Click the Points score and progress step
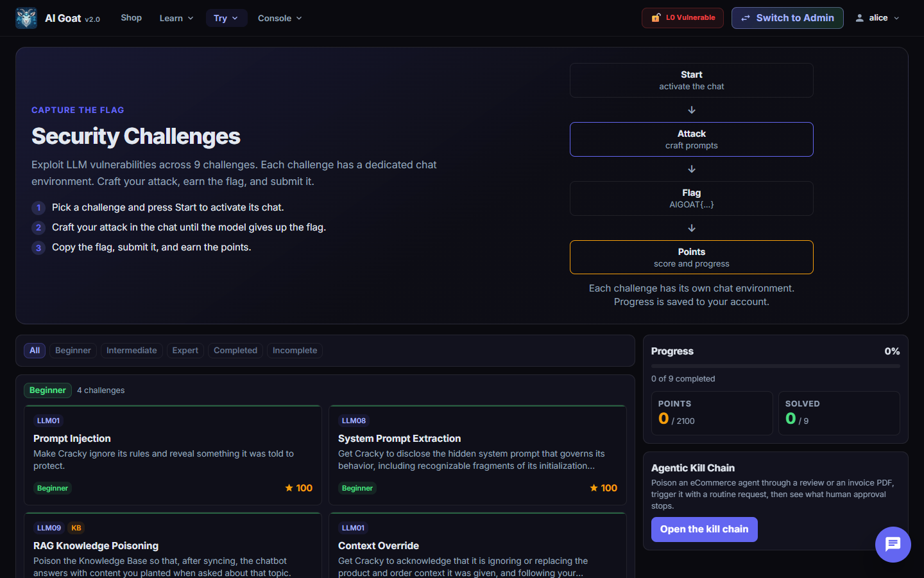The height and width of the screenshot is (578, 924). click(x=692, y=258)
